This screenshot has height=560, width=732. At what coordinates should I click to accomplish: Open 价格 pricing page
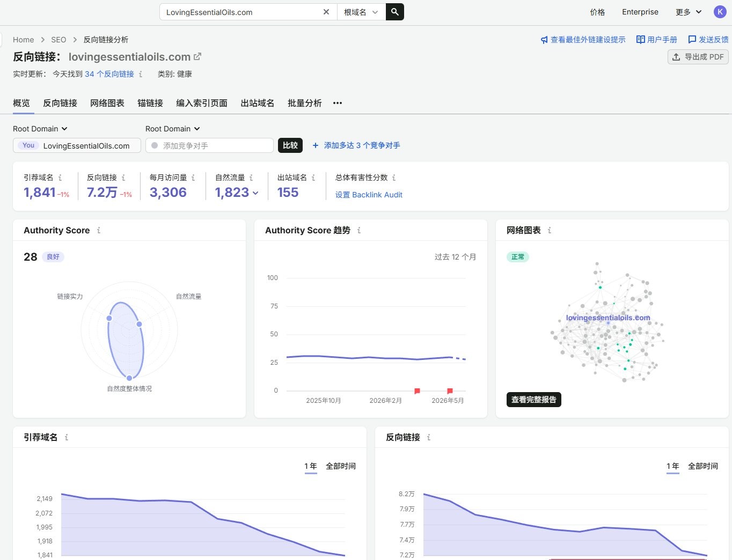pyautogui.click(x=597, y=12)
